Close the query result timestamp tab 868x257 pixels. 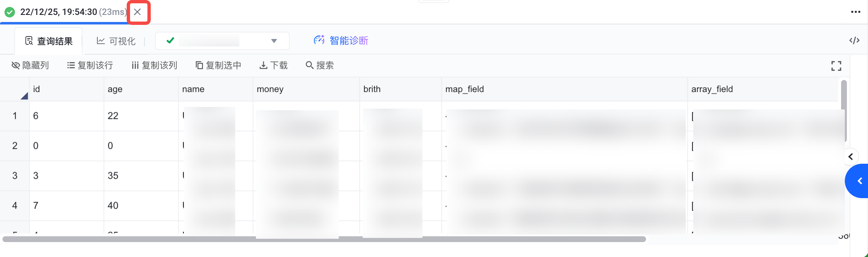coord(137,12)
